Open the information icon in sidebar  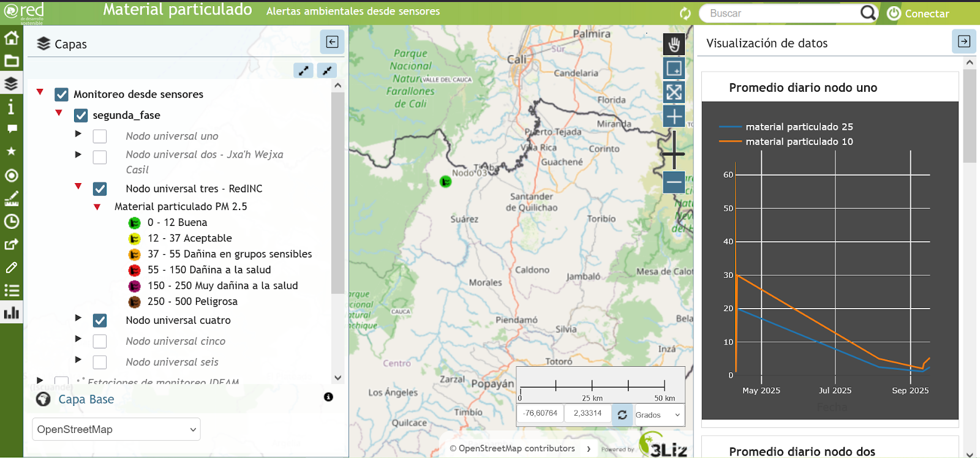(11, 107)
